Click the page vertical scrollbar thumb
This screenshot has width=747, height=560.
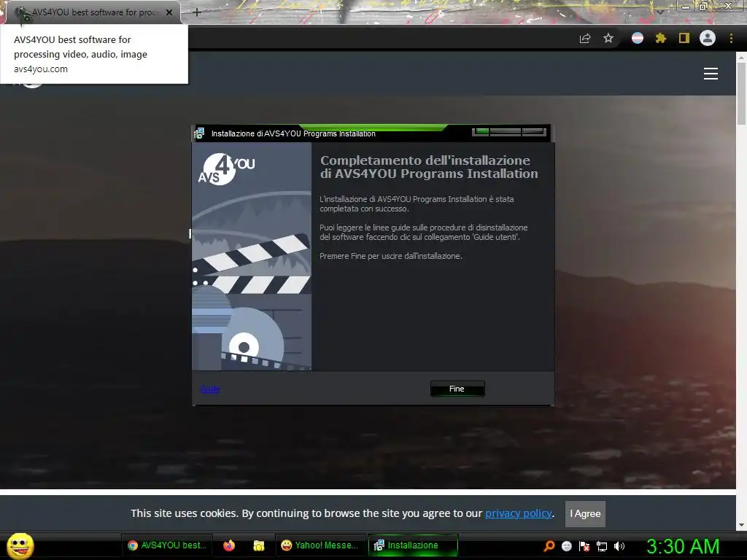click(x=741, y=93)
